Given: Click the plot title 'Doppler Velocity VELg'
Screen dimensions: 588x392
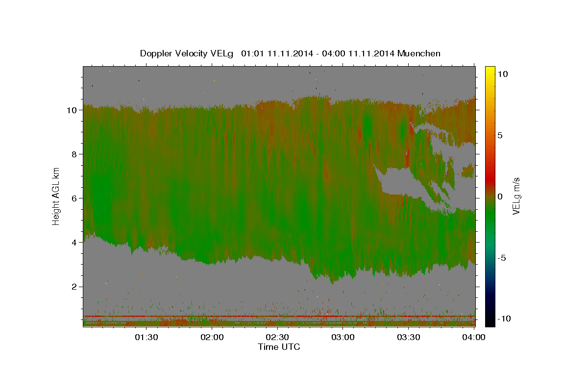Looking at the screenshot, I should click(x=188, y=53).
